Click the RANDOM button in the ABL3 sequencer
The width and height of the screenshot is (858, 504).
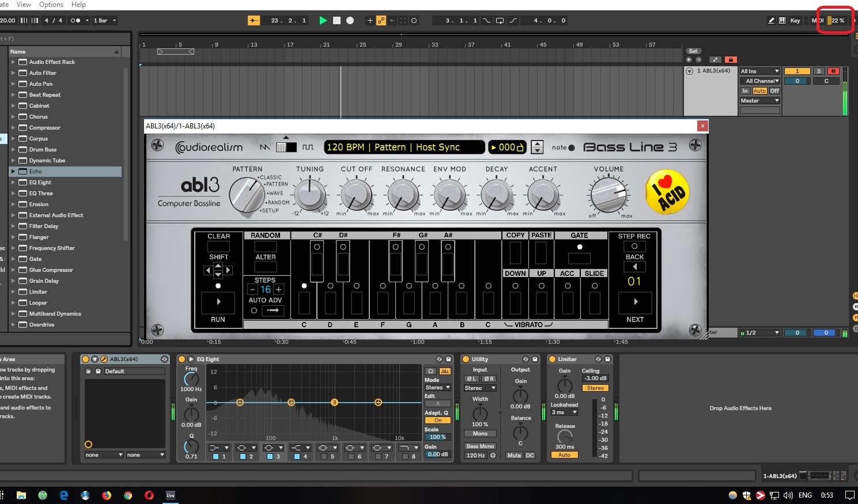tap(265, 247)
